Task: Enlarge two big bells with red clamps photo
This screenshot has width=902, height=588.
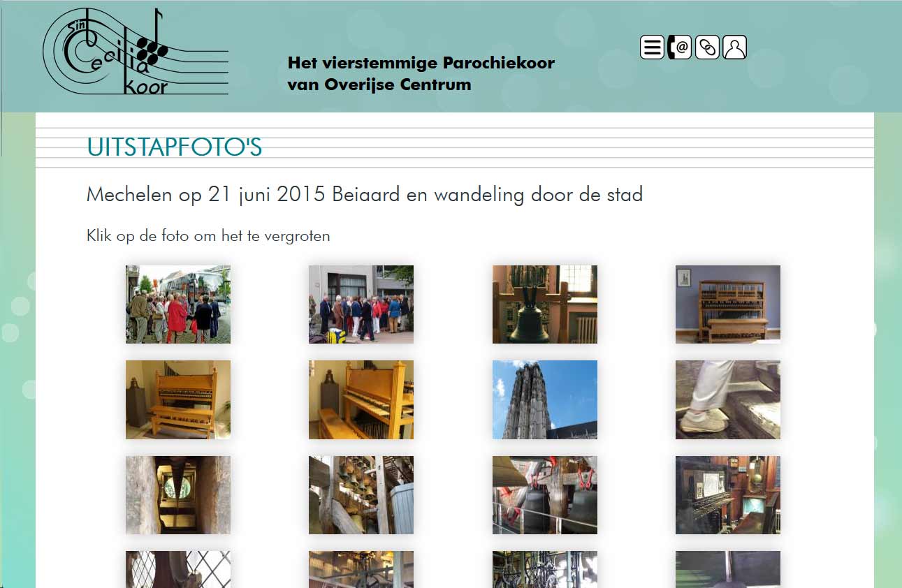Action: pyautogui.click(x=545, y=495)
